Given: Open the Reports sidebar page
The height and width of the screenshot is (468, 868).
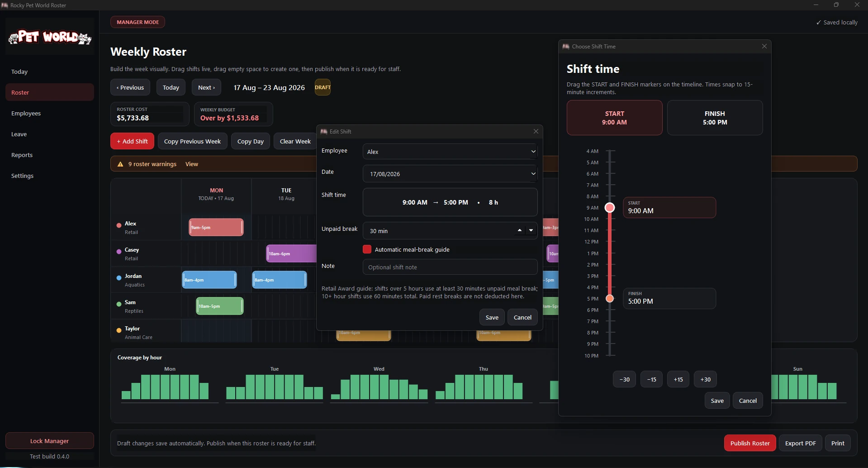Looking at the screenshot, I should [x=50, y=155].
